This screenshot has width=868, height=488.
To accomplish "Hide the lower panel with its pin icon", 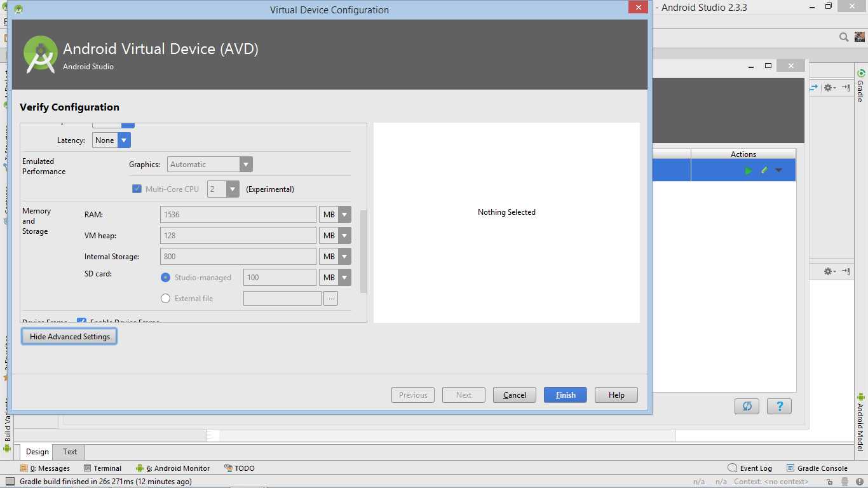I will coord(846,271).
